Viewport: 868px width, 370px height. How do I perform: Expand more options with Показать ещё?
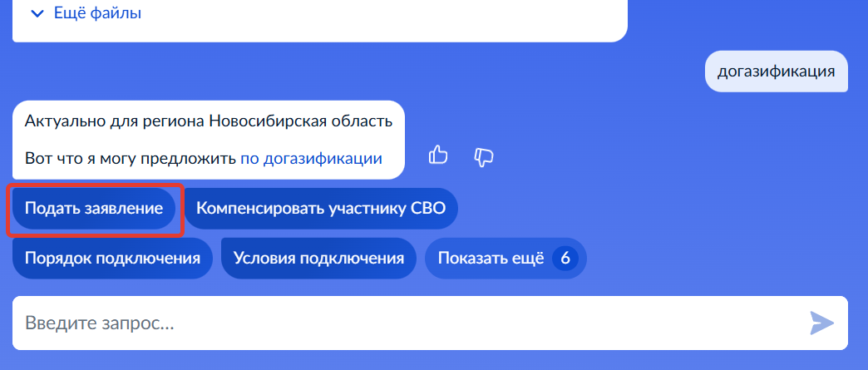point(491,258)
